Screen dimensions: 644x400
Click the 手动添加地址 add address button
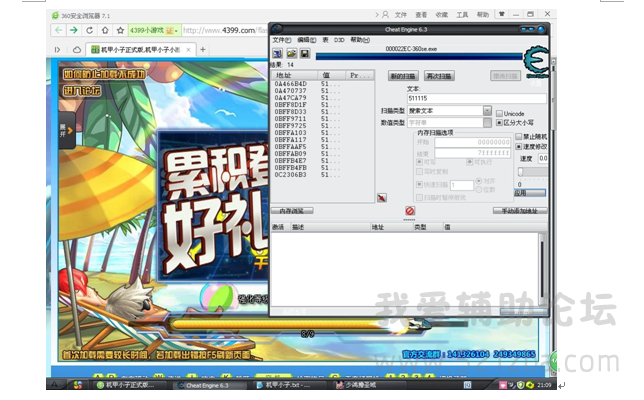coord(520,211)
